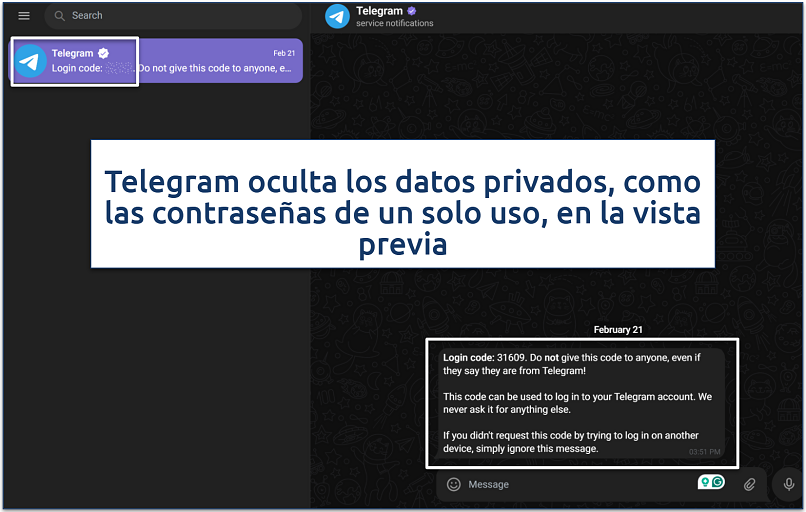Click hidden login code in chat preview
806x512 pixels.
119,68
